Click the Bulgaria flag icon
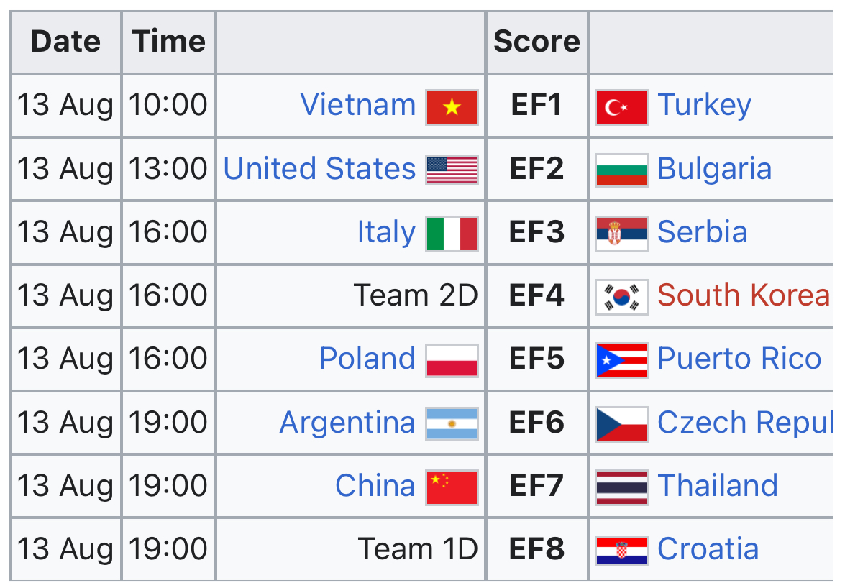The width and height of the screenshot is (868, 588). click(622, 170)
